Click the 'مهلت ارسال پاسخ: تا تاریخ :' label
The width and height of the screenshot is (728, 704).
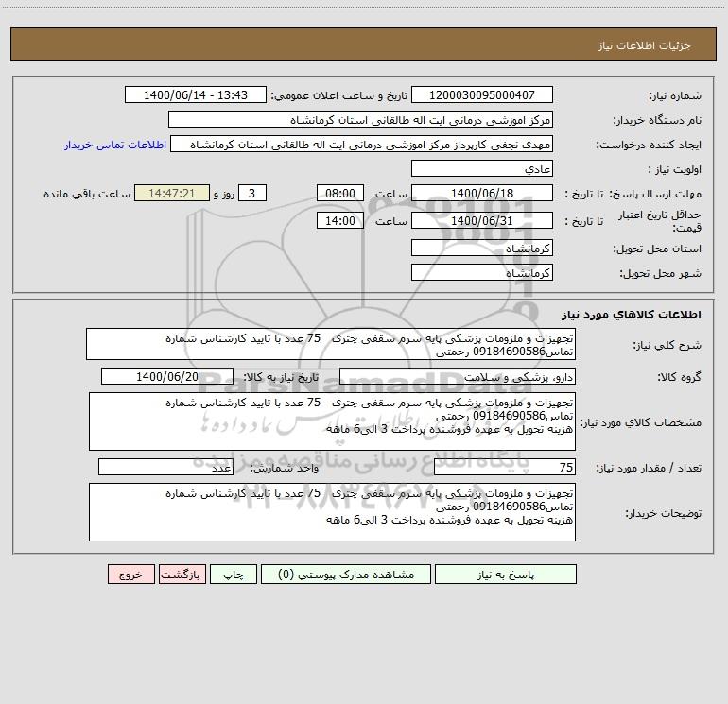point(633,194)
